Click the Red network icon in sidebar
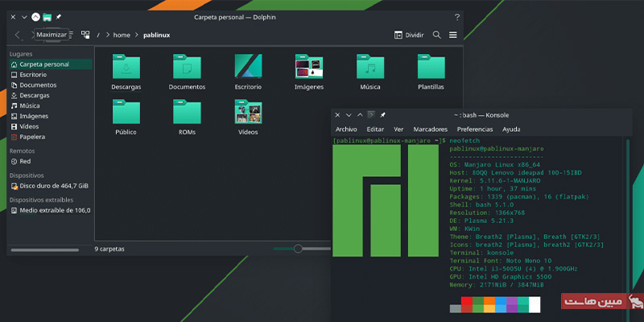644x322 pixels. (x=14, y=161)
